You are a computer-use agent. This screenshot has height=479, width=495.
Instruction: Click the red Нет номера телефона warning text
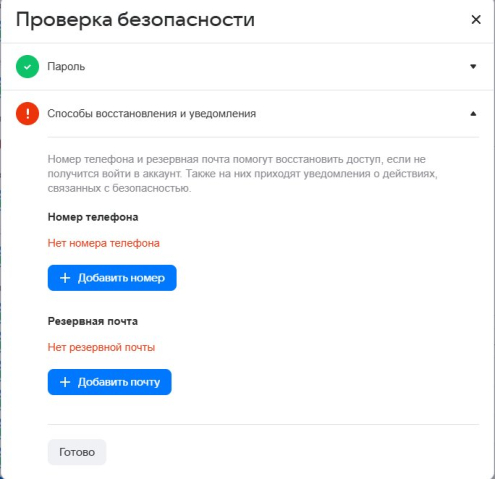click(104, 243)
